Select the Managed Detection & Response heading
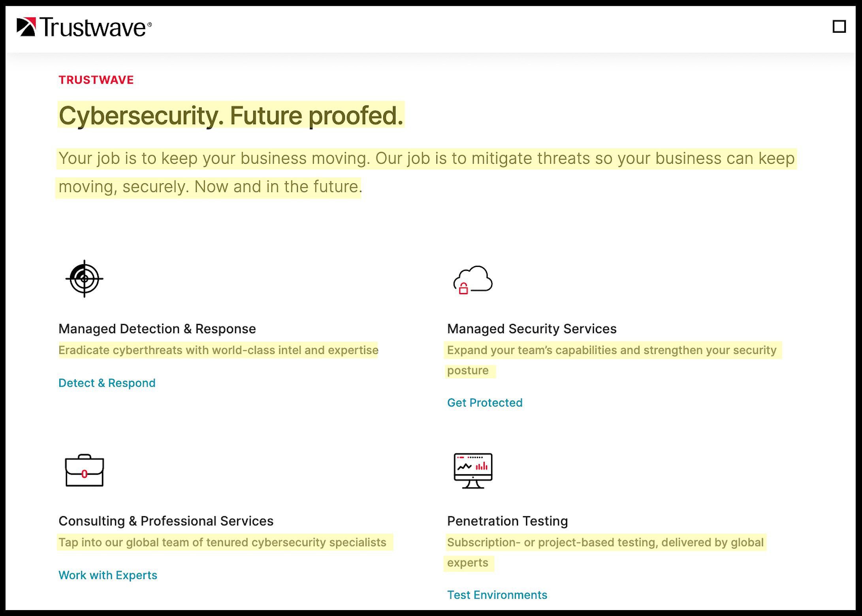The height and width of the screenshot is (616, 862). (157, 329)
